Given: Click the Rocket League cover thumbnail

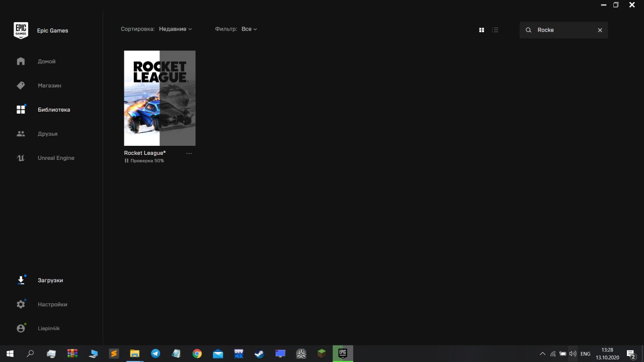Looking at the screenshot, I should 160,98.
